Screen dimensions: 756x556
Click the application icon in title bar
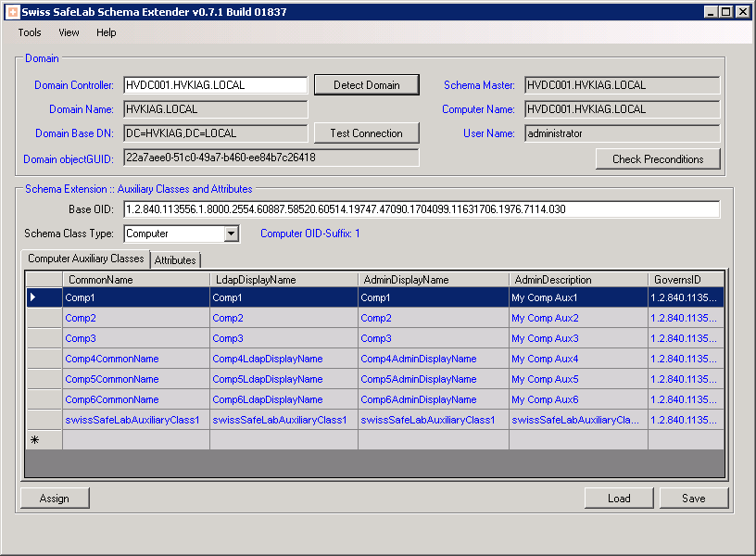12,11
